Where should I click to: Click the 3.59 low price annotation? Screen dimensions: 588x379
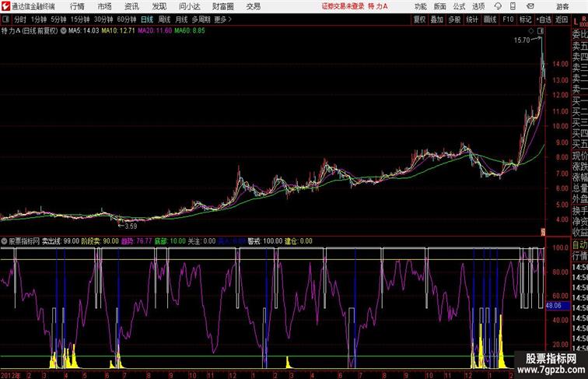pos(131,226)
